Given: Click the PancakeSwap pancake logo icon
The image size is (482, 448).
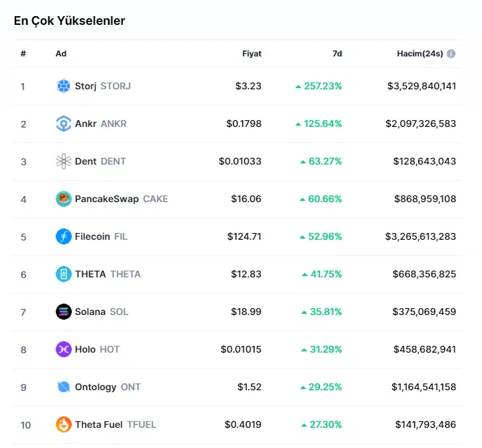Looking at the screenshot, I should (x=64, y=199).
